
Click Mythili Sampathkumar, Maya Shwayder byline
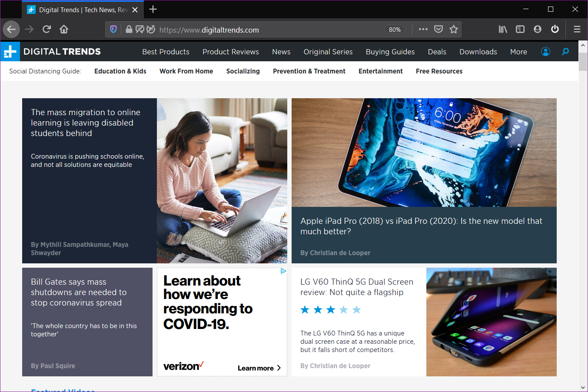(80, 249)
